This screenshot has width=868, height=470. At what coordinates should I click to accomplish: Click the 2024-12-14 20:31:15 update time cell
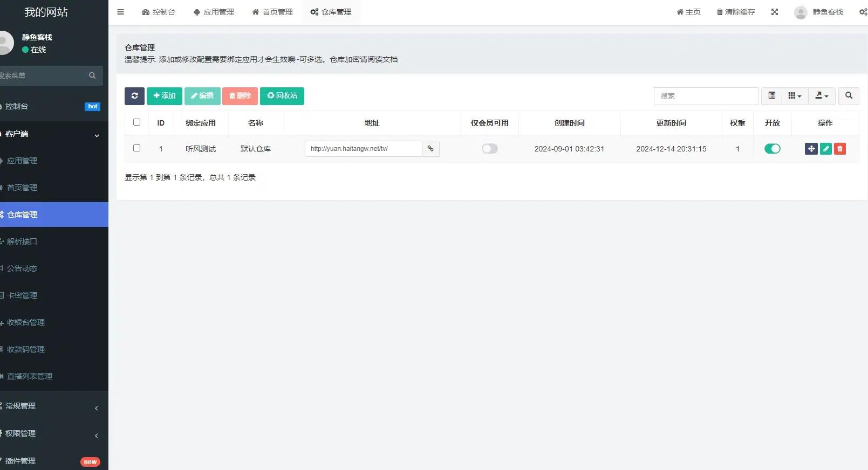click(x=671, y=149)
